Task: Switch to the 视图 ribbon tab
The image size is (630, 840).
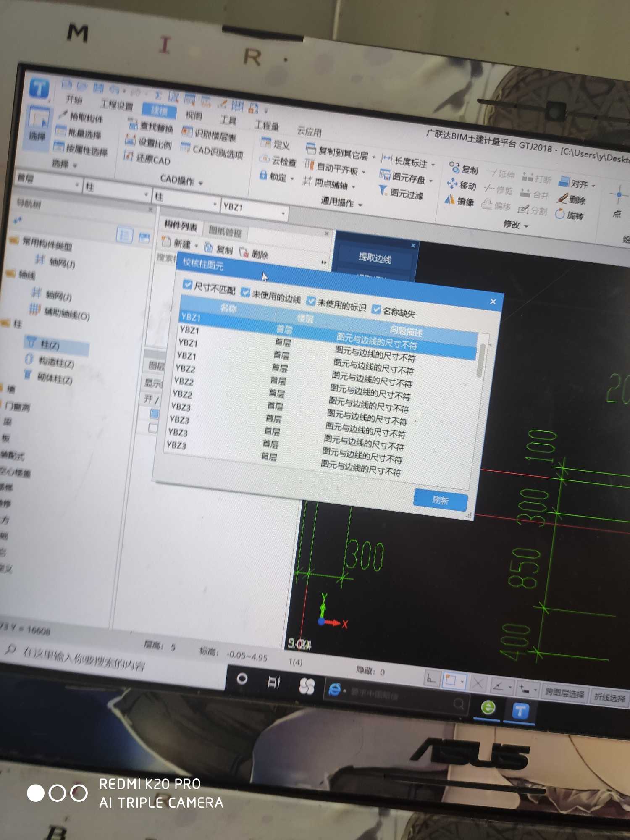Action: tap(194, 115)
